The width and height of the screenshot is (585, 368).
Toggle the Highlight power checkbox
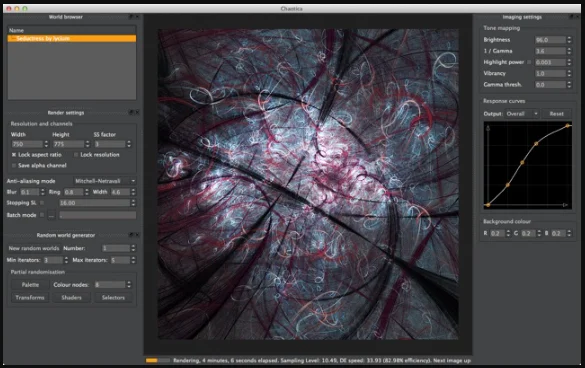pyautogui.click(x=529, y=62)
